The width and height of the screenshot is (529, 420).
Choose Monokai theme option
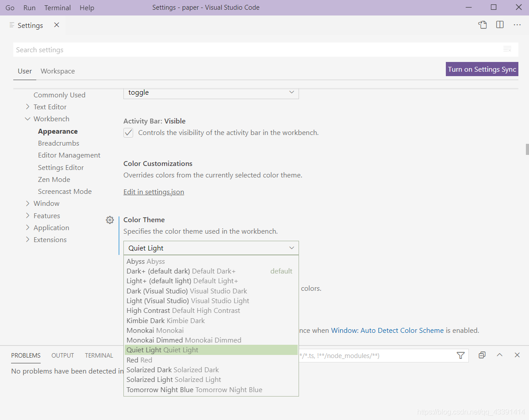[x=211, y=330]
